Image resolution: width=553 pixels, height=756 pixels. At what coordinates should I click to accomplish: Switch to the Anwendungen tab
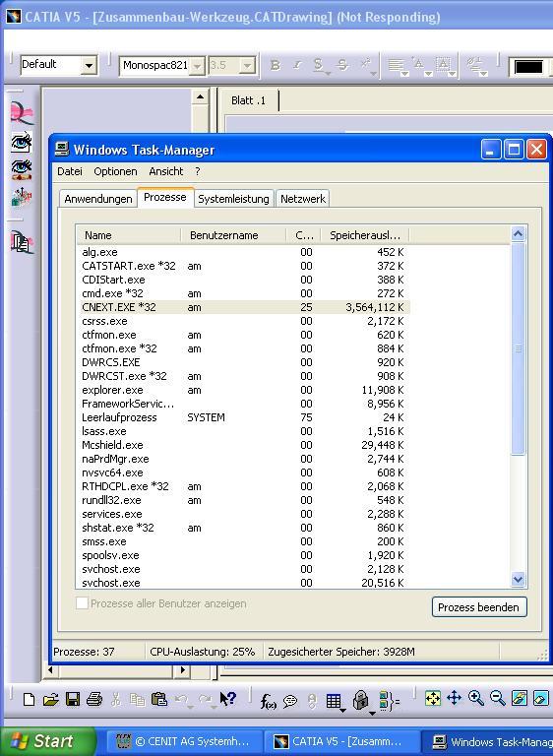coord(97,199)
